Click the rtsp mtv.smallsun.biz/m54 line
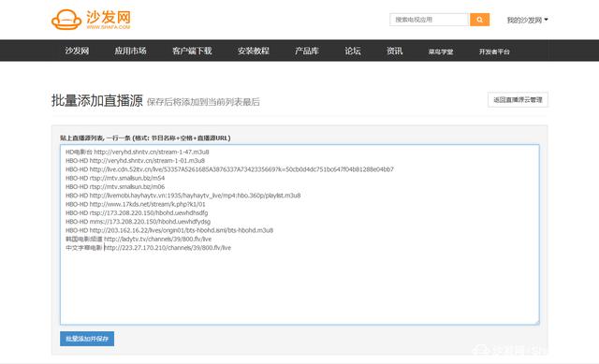This screenshot has width=599, height=364. (x=115, y=178)
